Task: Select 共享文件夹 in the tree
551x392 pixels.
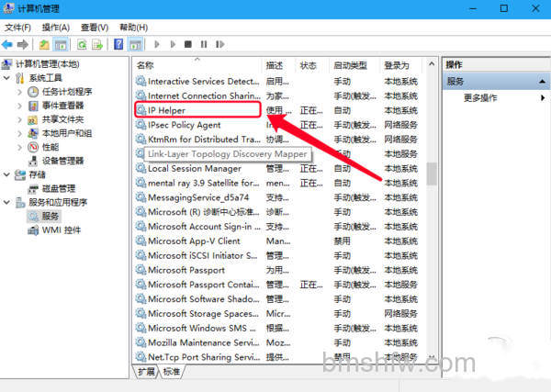Action: (62, 119)
